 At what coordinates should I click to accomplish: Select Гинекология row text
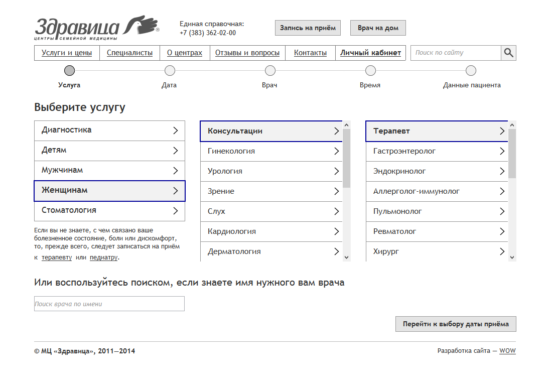tap(231, 151)
